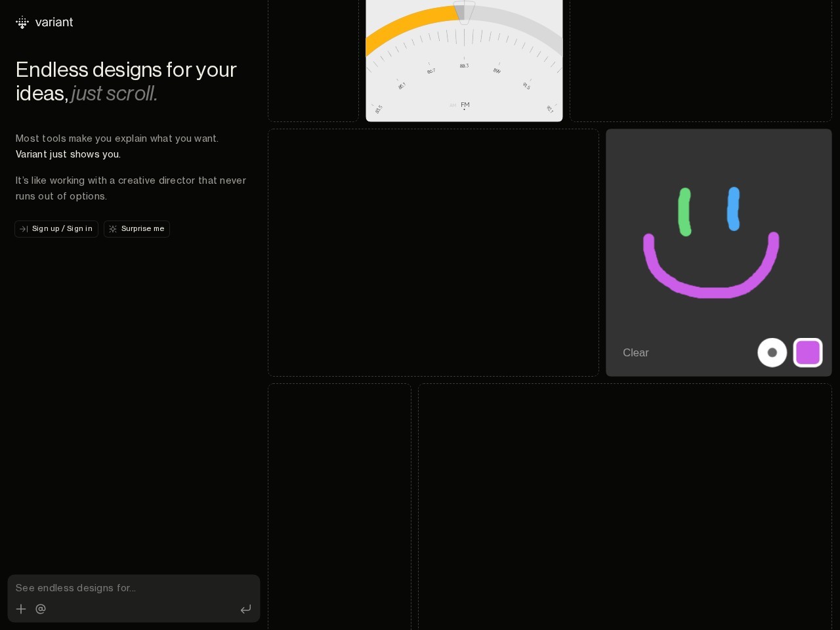Submit prompt with the return arrow icon
Viewport: 840px width, 630px height.
tap(245, 609)
